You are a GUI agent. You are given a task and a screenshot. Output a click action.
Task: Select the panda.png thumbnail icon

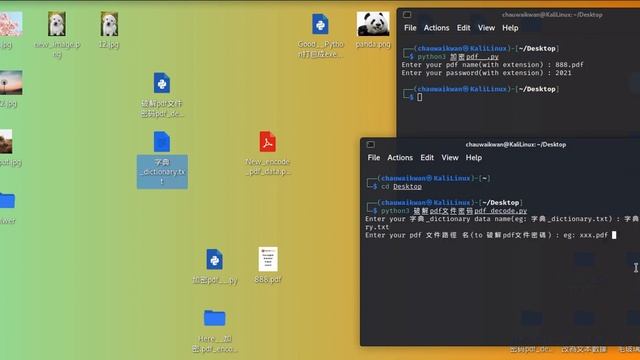tap(373, 24)
